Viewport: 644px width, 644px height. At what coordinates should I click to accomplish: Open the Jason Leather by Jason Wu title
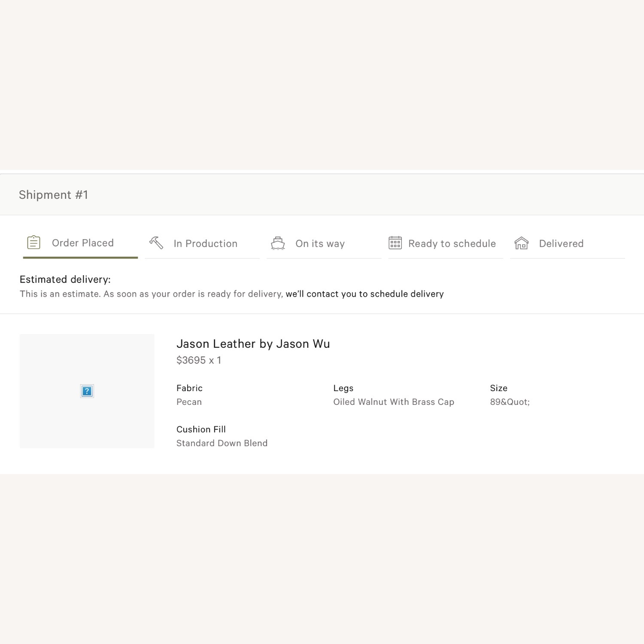coord(253,344)
